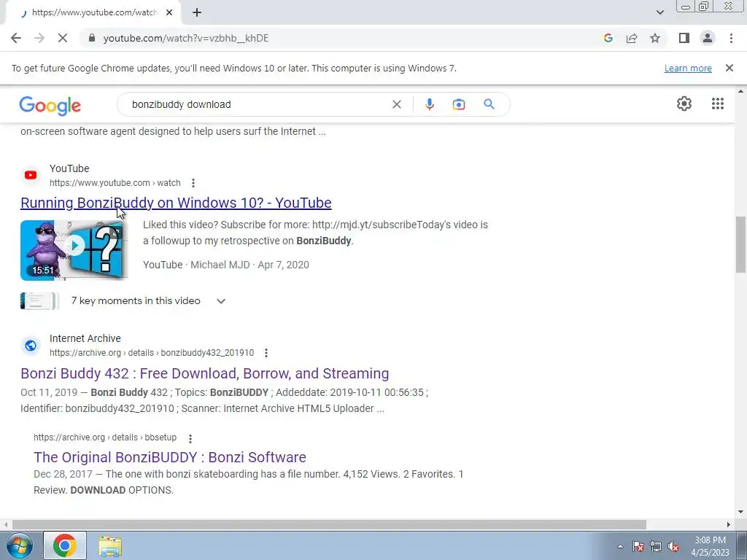
Task: Show hidden tray icons arrow
Action: click(620, 547)
